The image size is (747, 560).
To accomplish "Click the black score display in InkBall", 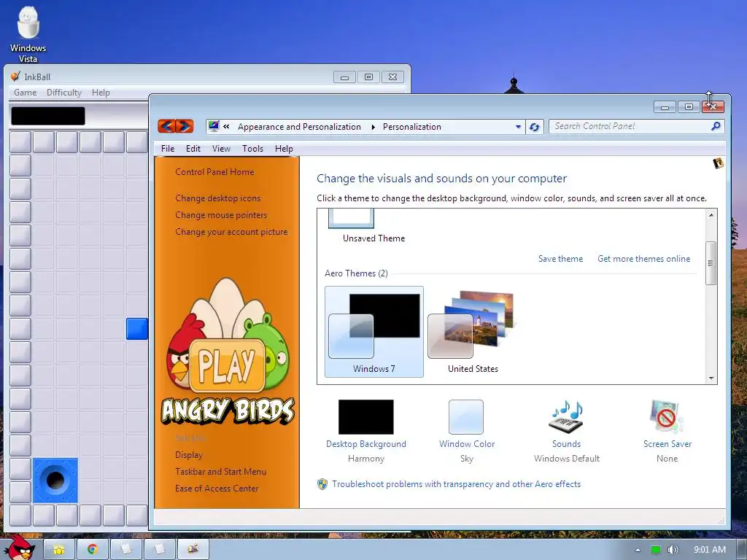I will tap(48, 116).
